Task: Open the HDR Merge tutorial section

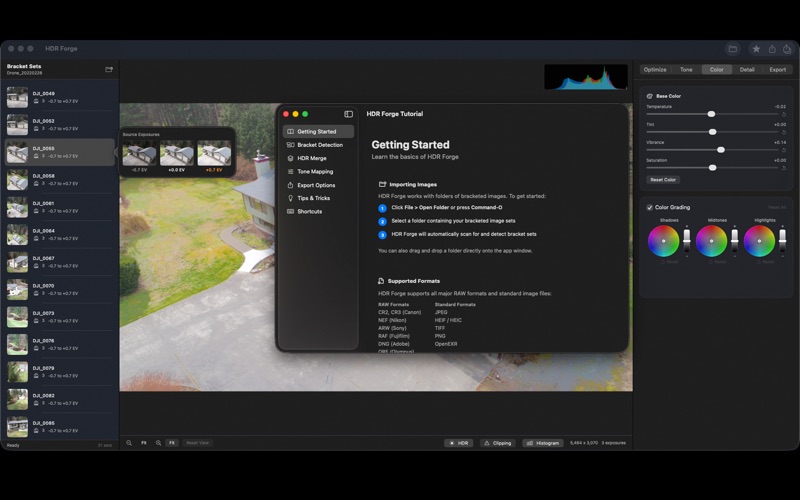Action: point(318,158)
